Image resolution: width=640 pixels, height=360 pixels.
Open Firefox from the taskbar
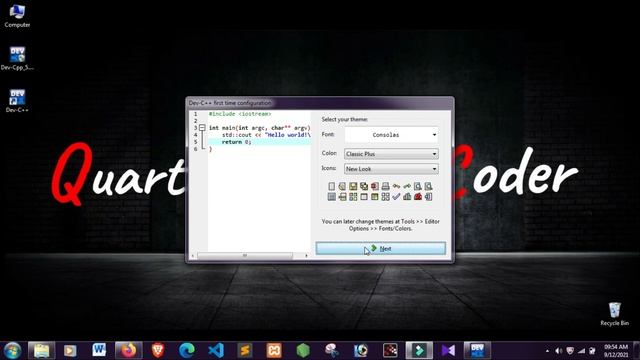pos(129,350)
